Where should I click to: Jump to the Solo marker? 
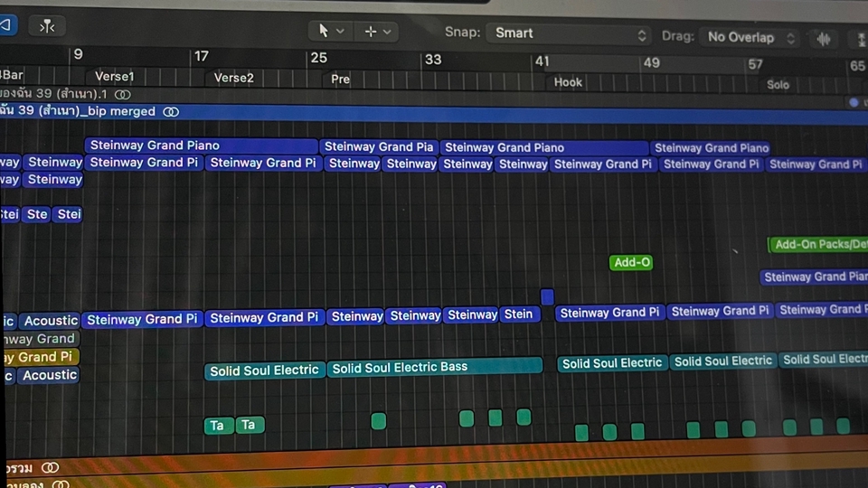pyautogui.click(x=778, y=85)
